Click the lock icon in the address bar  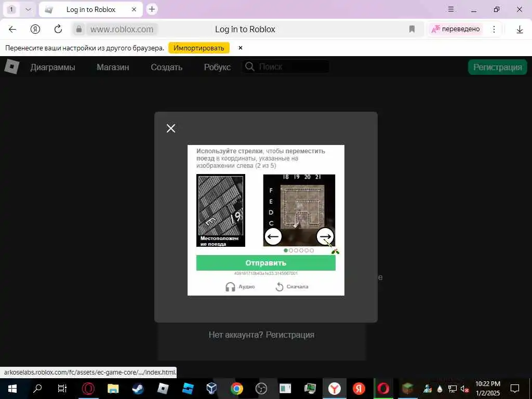tap(79, 29)
